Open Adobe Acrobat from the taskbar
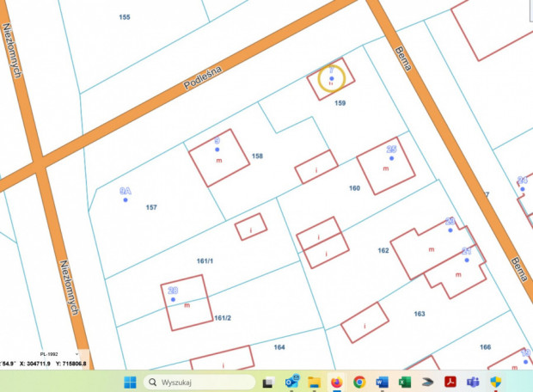533x392 pixels. tap(450, 382)
